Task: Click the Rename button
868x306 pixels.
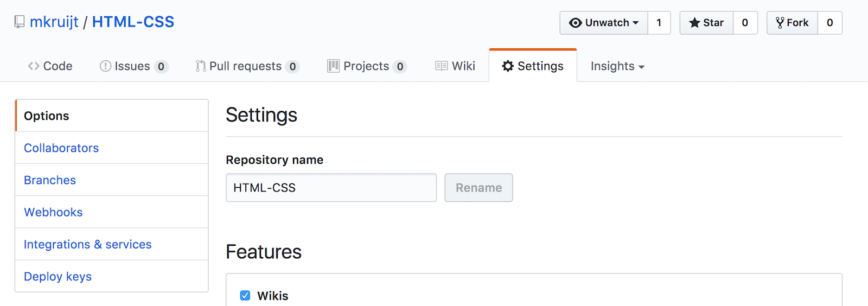Action: [478, 188]
